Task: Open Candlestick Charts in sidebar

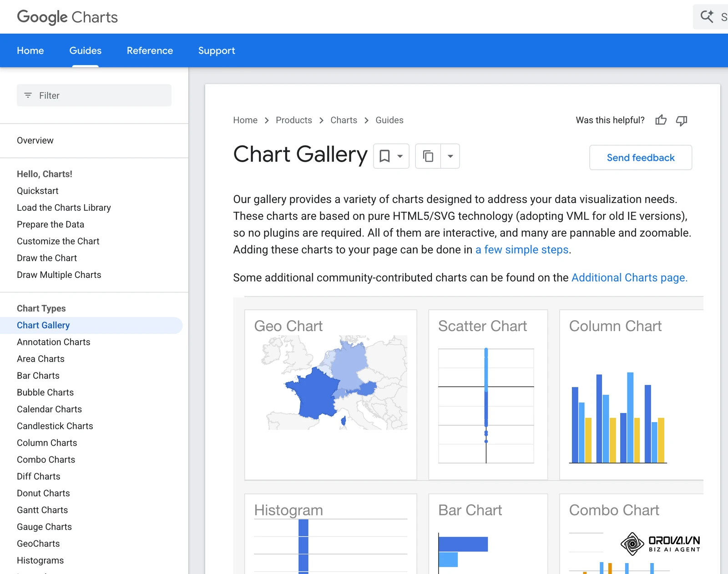Action: pyautogui.click(x=55, y=426)
